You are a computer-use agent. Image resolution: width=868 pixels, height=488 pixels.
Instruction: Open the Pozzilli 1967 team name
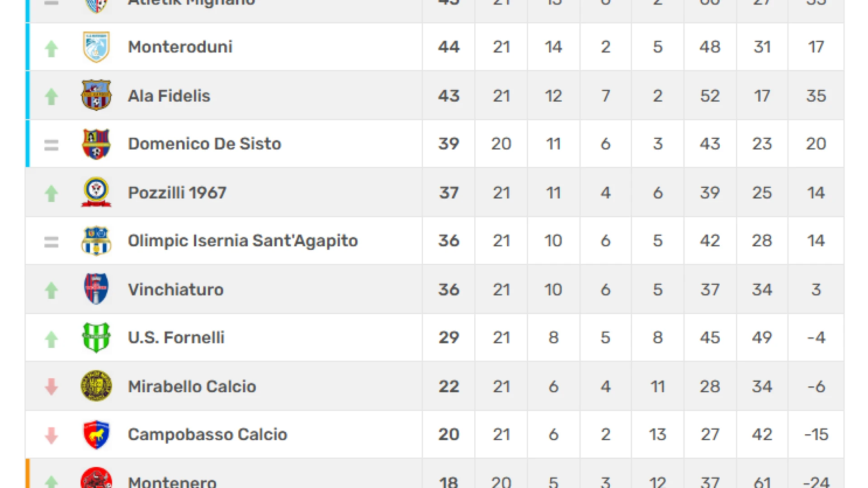point(177,193)
